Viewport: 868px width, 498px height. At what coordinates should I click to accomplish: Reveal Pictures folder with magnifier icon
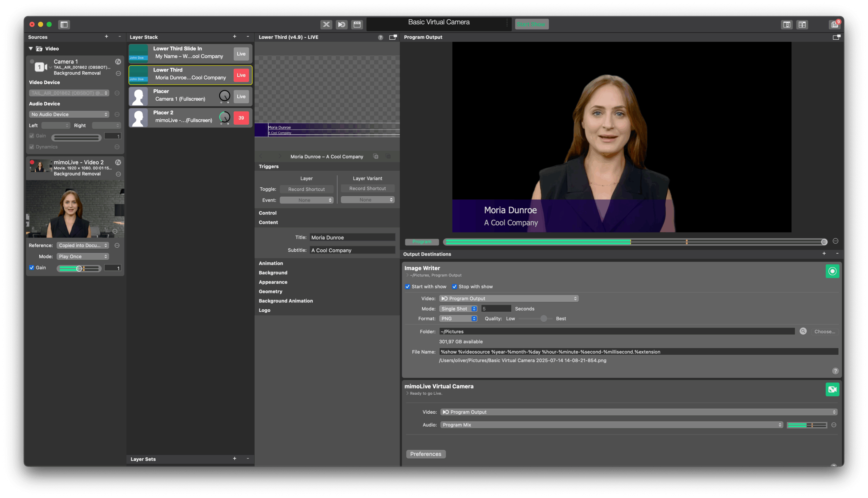pyautogui.click(x=803, y=331)
